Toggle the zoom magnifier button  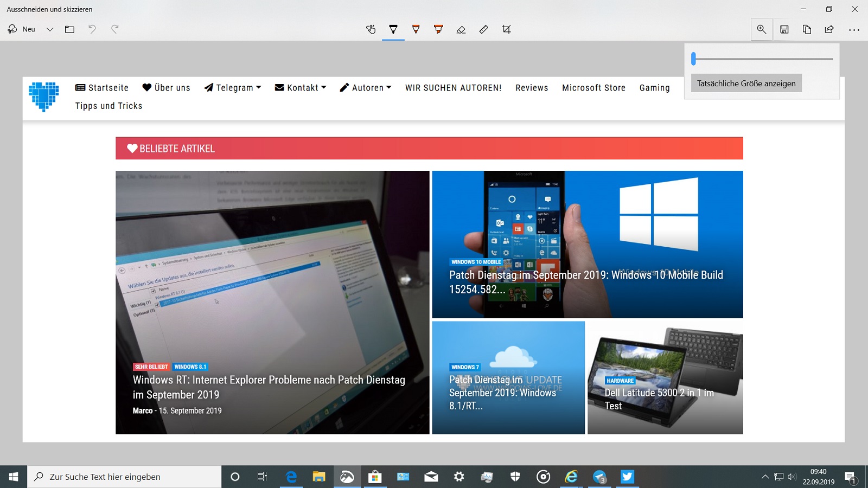[762, 29]
